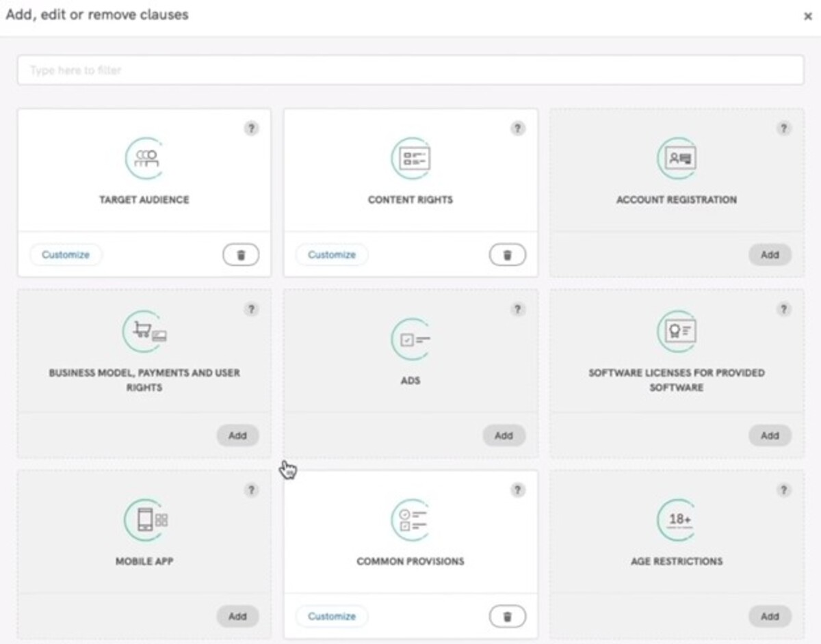Click the 'MOBILE APP' title text
This screenshot has height=644, width=821.
click(144, 561)
